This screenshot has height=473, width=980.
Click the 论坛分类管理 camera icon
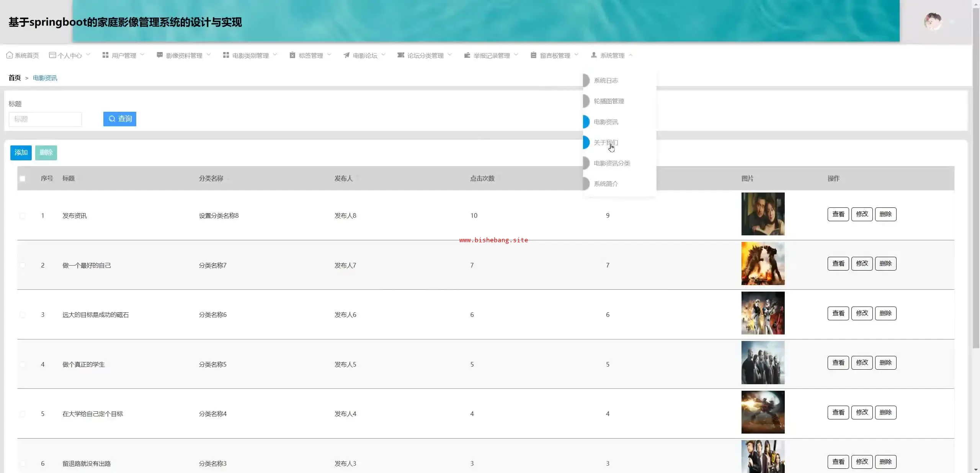401,55
